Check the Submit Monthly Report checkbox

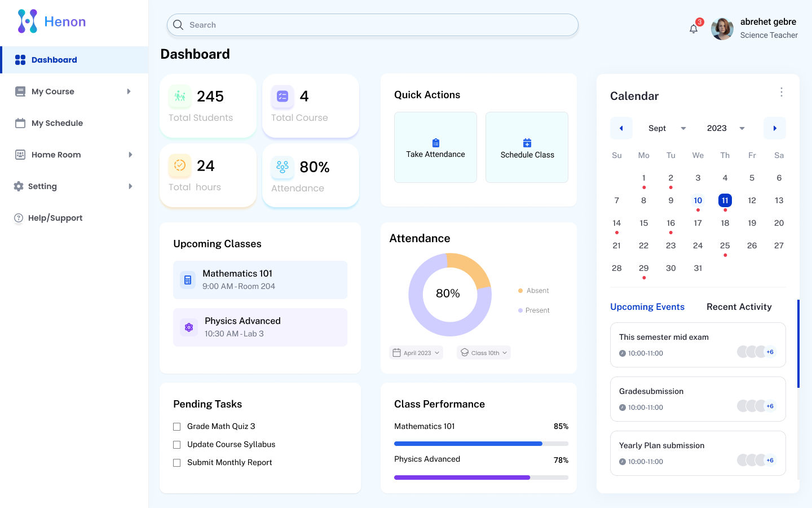click(x=176, y=462)
